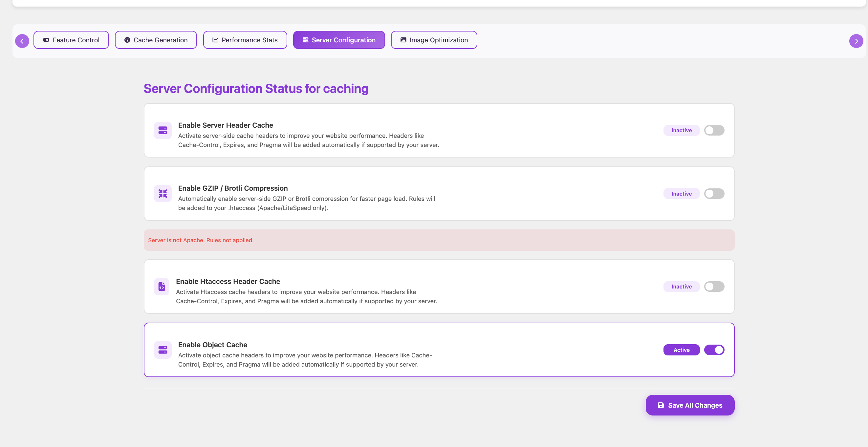Viewport: 868px width, 447px height.
Task: Enable the Server Header Cache toggle
Action: (x=714, y=130)
